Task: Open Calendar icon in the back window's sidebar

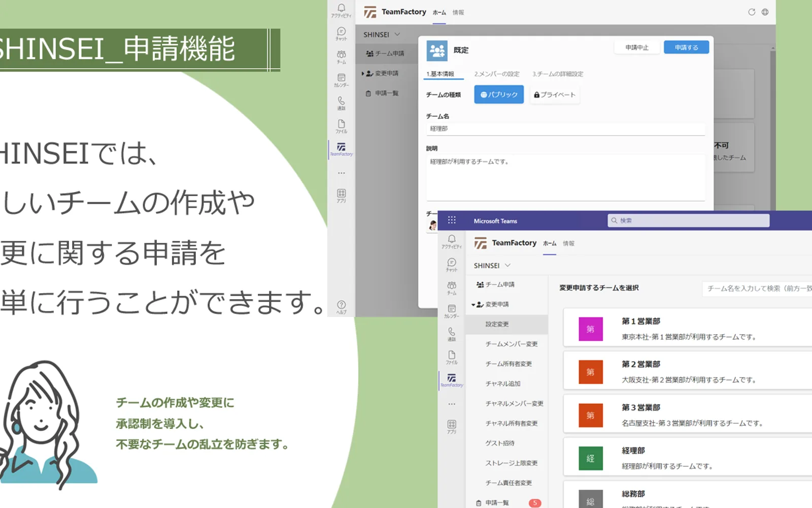Action: (341, 80)
